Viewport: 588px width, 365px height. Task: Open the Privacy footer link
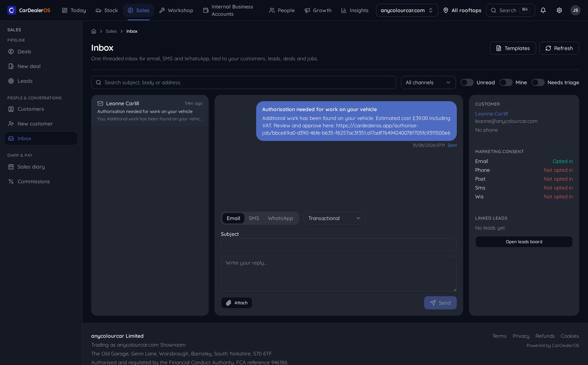pyautogui.click(x=521, y=336)
